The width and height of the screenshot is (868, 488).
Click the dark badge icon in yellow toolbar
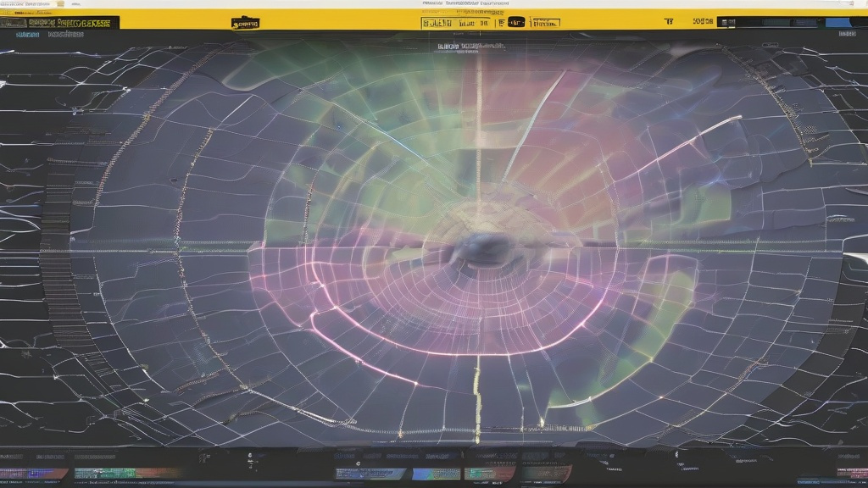point(245,23)
